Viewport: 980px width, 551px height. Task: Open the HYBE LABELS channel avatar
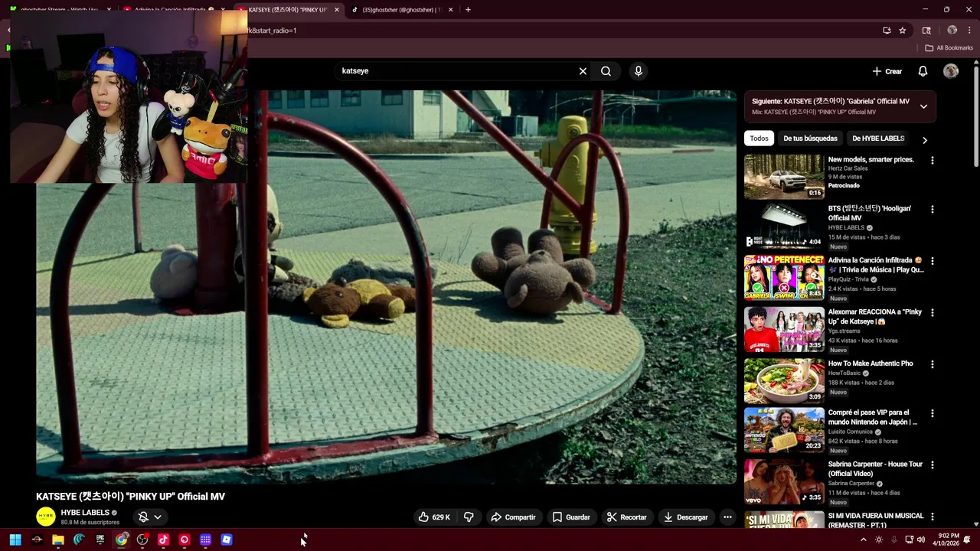pyautogui.click(x=46, y=517)
